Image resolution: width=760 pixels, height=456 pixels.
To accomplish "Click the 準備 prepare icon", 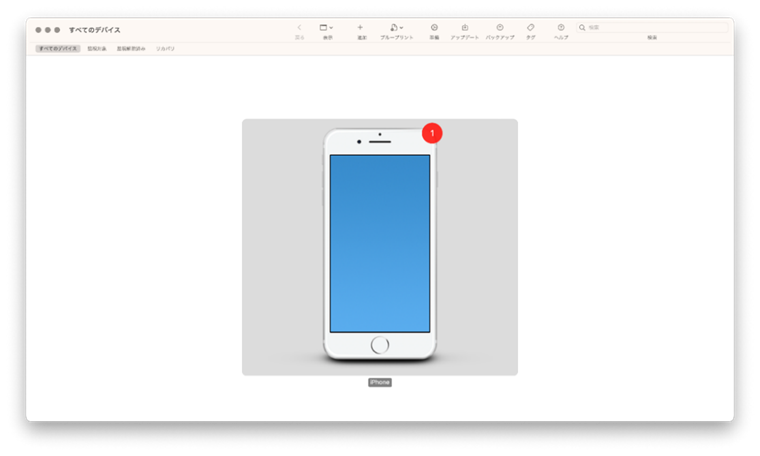I will click(x=434, y=28).
